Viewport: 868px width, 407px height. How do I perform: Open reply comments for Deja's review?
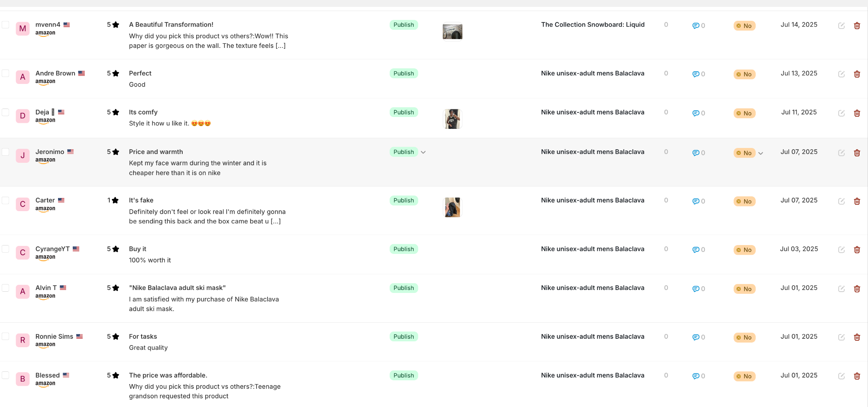698,113
